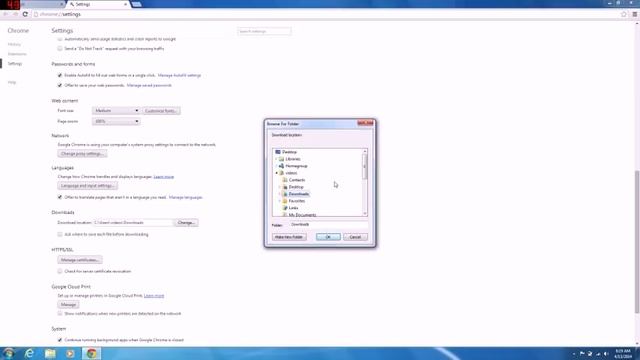Screen dimensions: 640x360
Task: Open the Manage saved passwords link
Action: coord(149,86)
